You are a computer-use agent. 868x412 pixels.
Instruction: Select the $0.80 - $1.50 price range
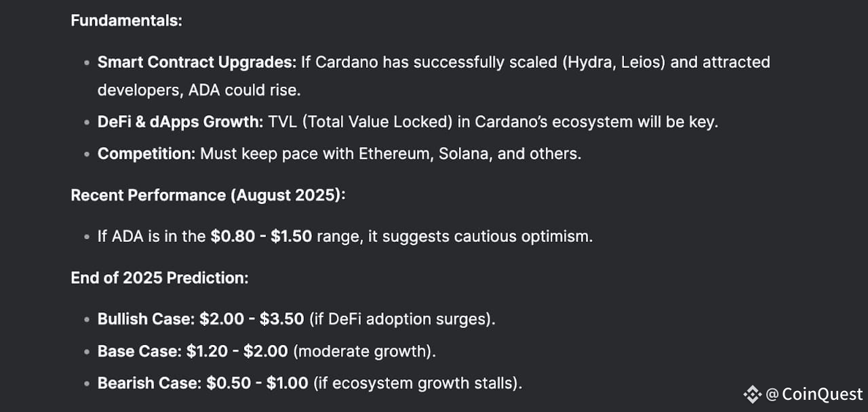coord(261,236)
